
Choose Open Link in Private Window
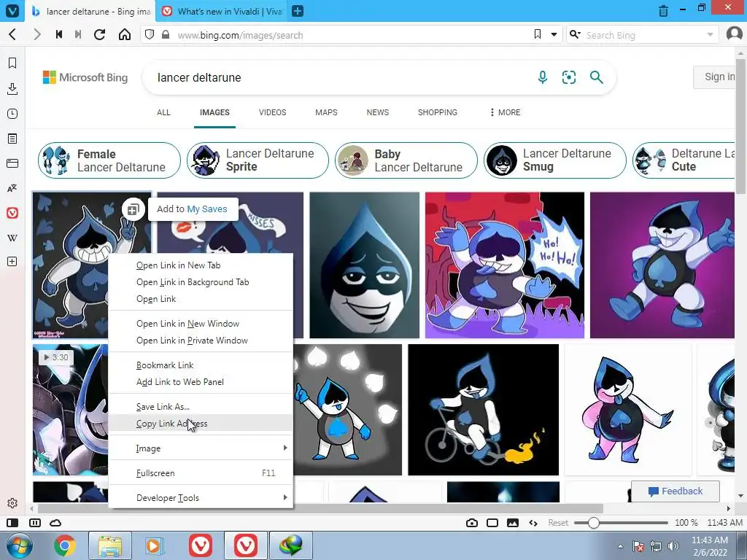pos(201,341)
